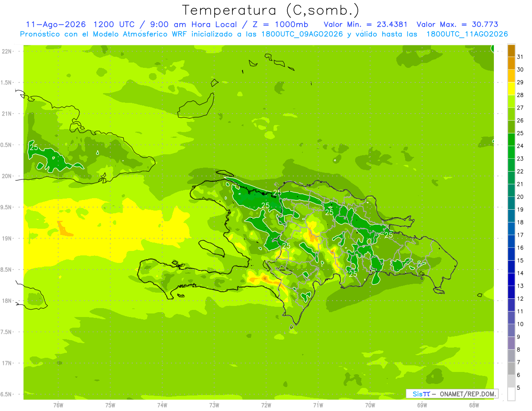532x411 pixels.
Task: Click the yellow legend swatch between 28 and 29
Action: pyautogui.click(x=511, y=89)
